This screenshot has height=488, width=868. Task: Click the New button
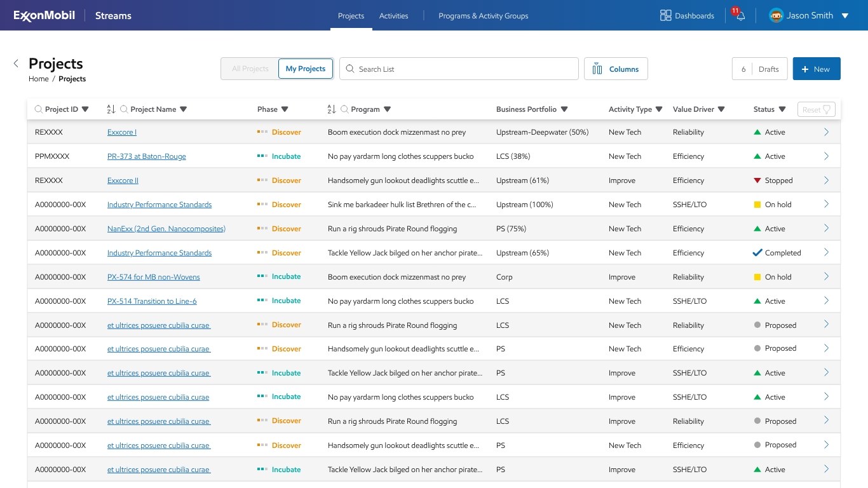coord(817,69)
